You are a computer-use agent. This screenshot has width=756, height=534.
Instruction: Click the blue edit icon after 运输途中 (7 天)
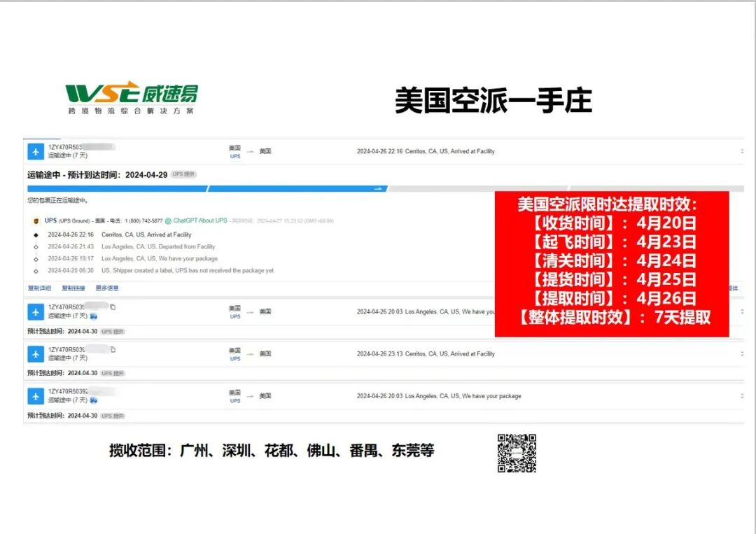pyautogui.click(x=94, y=316)
